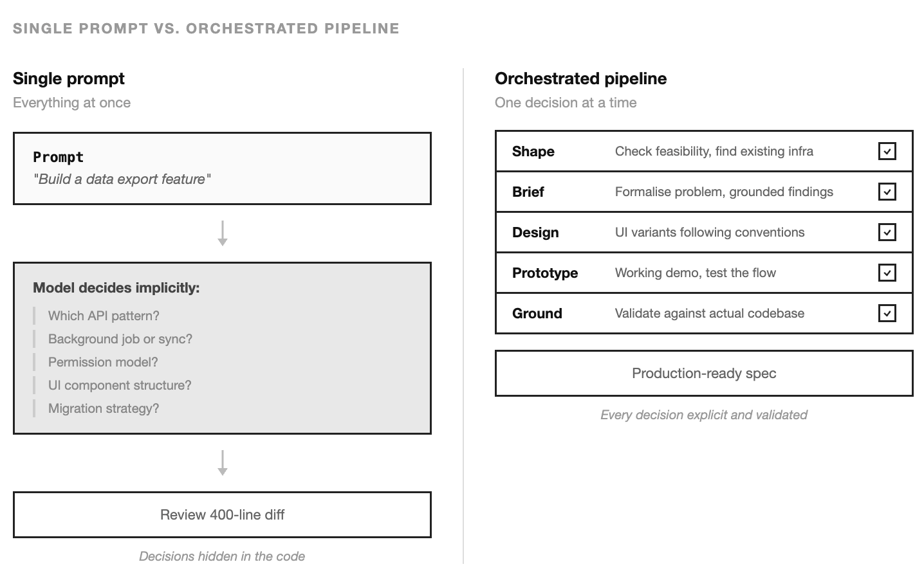
Task: Click the Prompt box with export feature text
Action: [x=222, y=168]
